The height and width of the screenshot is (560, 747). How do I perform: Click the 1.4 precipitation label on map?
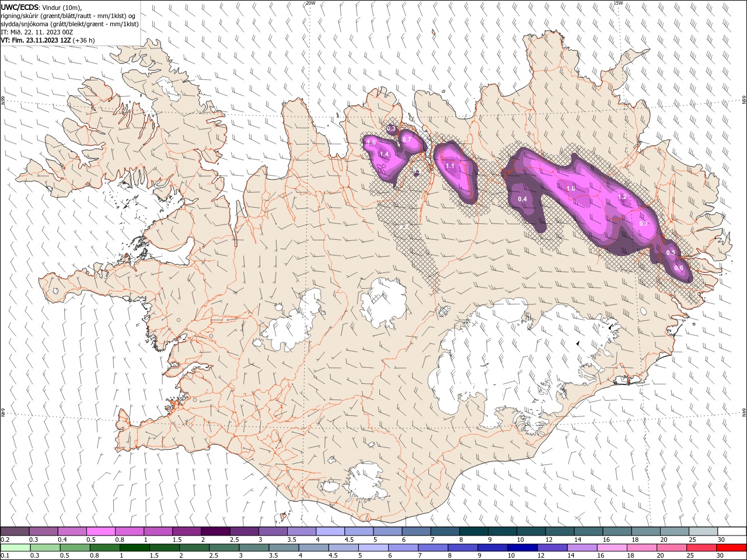click(384, 154)
